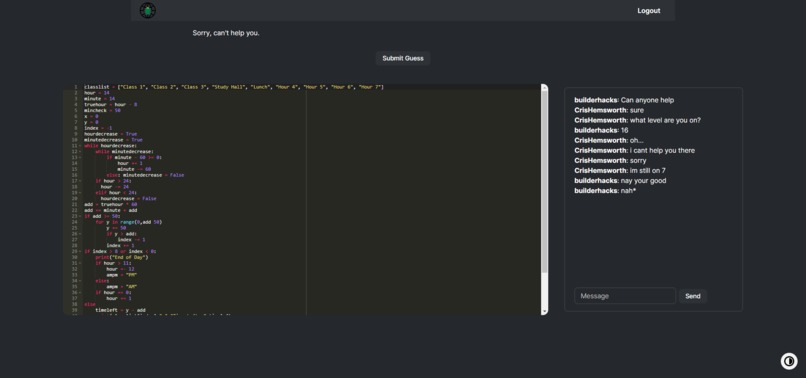Viewport: 806px width, 378px height.
Task: Click CrisHemsworth's 'oh...' chat message
Action: tap(637, 140)
